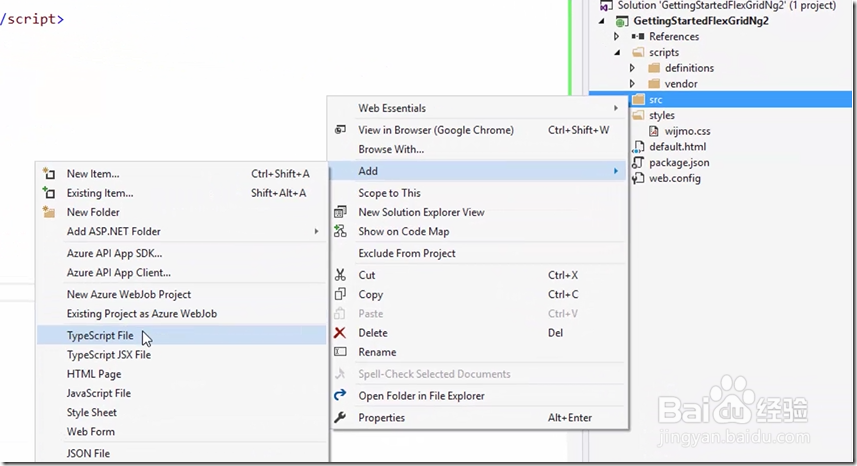Screen dimensions: 857x466
Task: Choose Browse With... from context menu
Action: [x=478, y=149]
